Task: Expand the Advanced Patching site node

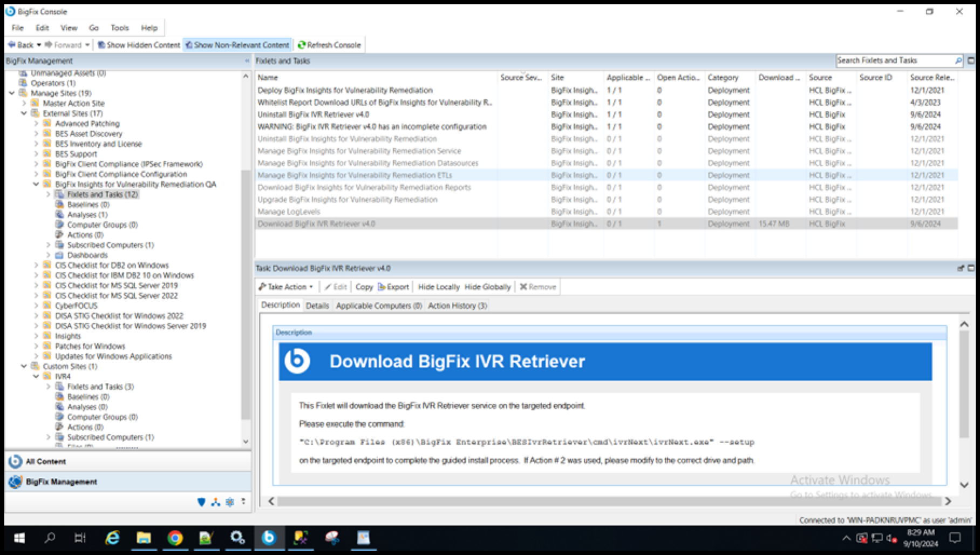Action: point(36,124)
